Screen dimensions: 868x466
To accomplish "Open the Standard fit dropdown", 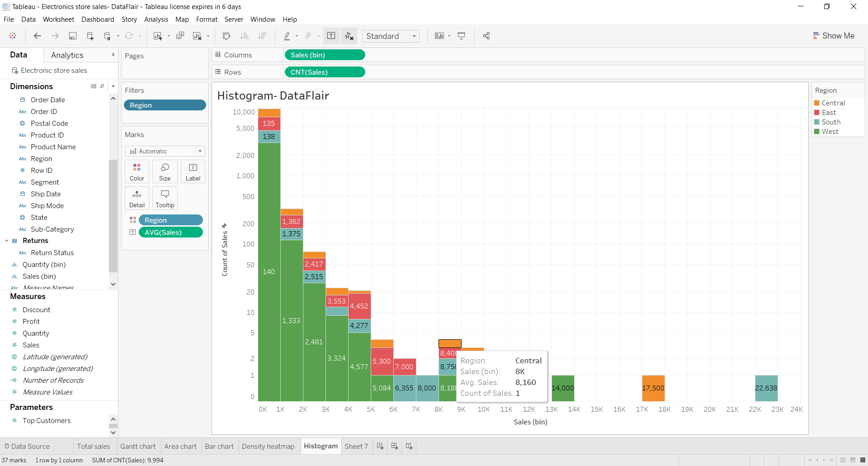I will (415, 36).
